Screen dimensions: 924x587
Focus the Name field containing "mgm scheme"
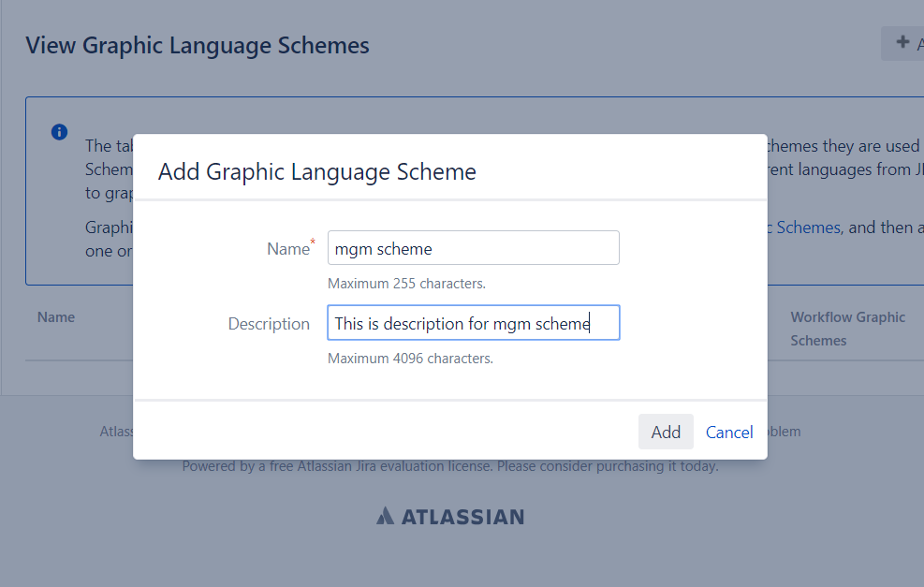click(x=473, y=248)
